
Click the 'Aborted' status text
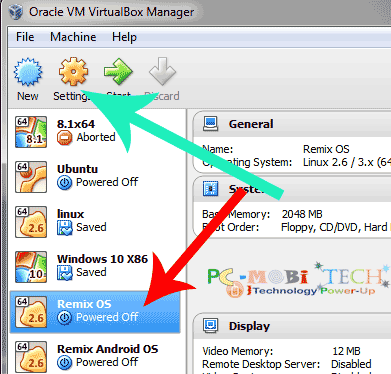96,137
